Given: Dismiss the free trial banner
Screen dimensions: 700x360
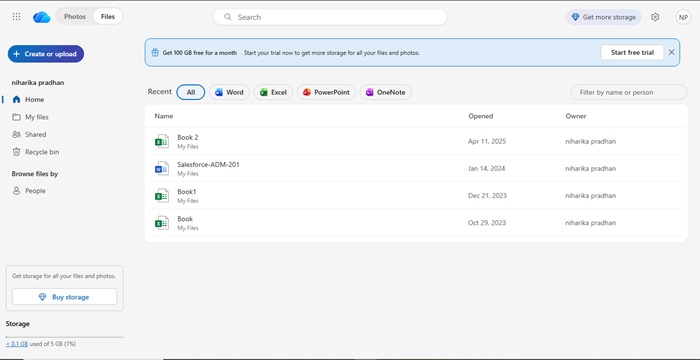Looking at the screenshot, I should coord(671,52).
